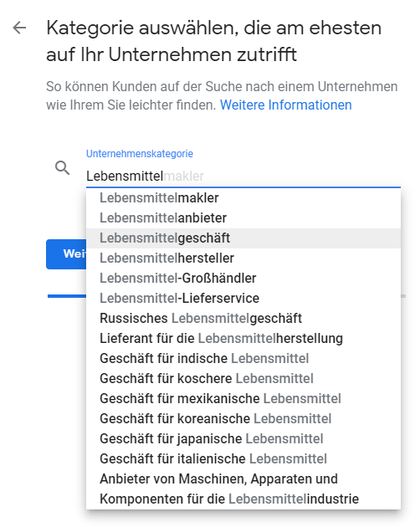
Task: Click the Unternehmenskategorie input field
Action: pyautogui.click(x=243, y=177)
